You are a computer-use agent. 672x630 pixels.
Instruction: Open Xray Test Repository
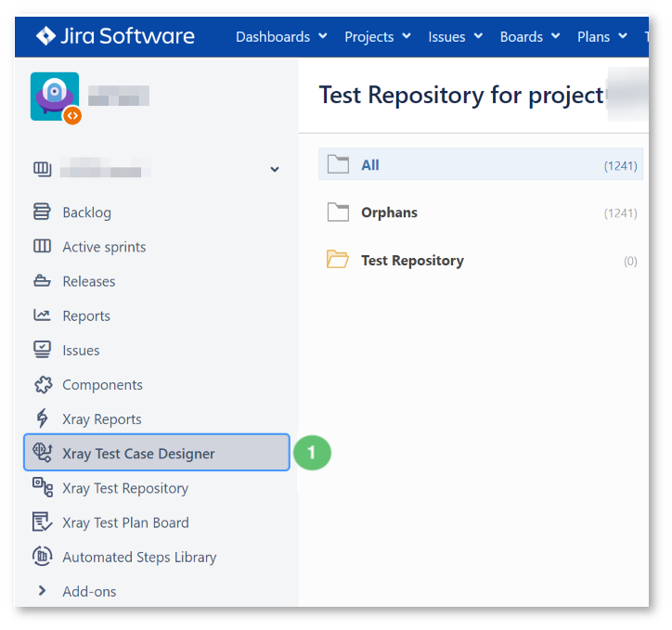click(125, 488)
